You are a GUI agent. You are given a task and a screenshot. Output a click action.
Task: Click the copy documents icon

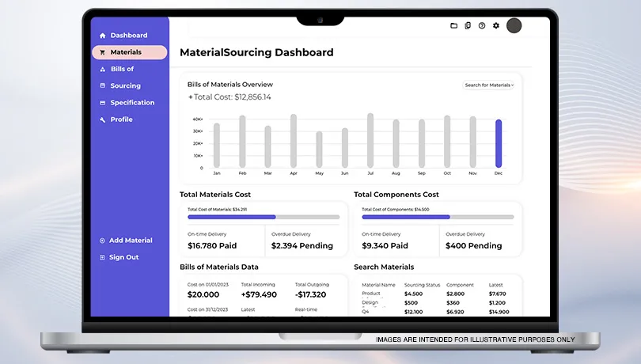pos(468,25)
